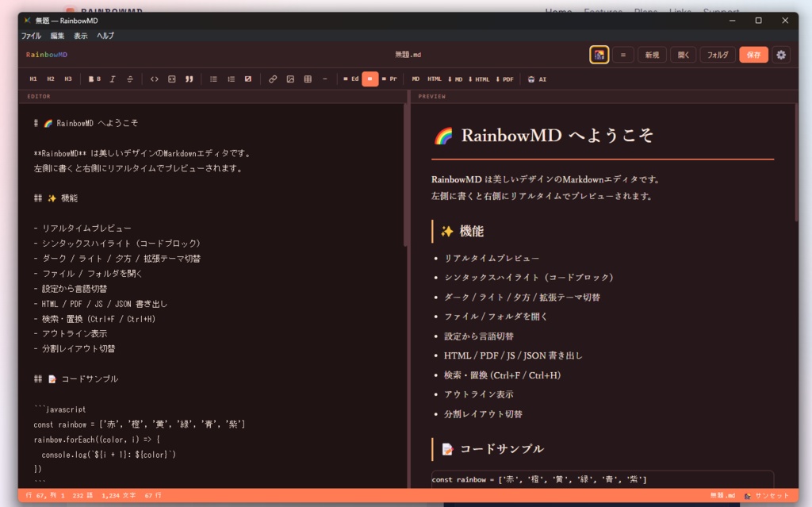812x507 pixels.
Task: Insert a blockquote
Action: click(190, 79)
